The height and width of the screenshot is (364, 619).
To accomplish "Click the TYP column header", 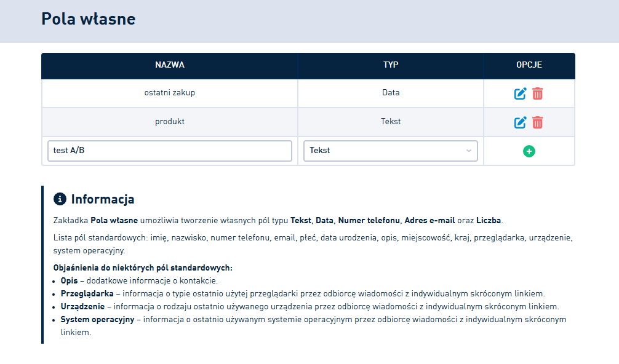I will pyautogui.click(x=391, y=65).
